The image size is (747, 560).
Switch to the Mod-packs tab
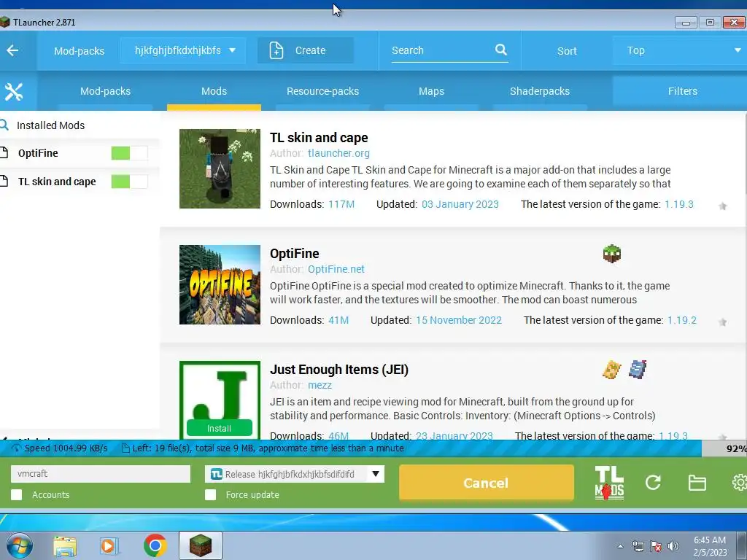(105, 91)
